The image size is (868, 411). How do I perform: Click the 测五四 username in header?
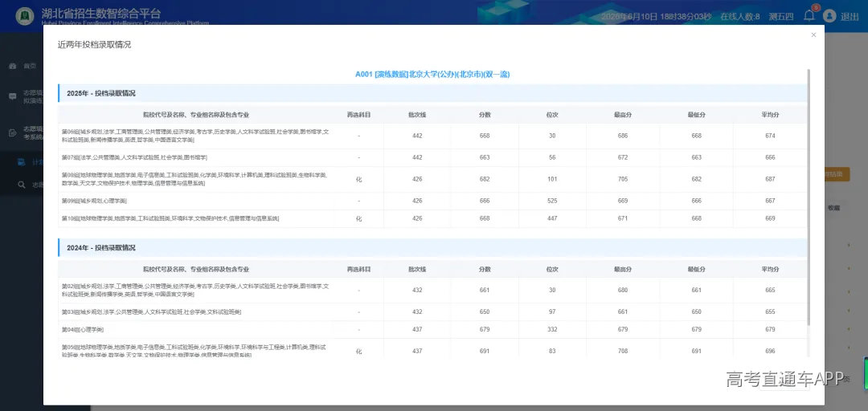point(781,17)
